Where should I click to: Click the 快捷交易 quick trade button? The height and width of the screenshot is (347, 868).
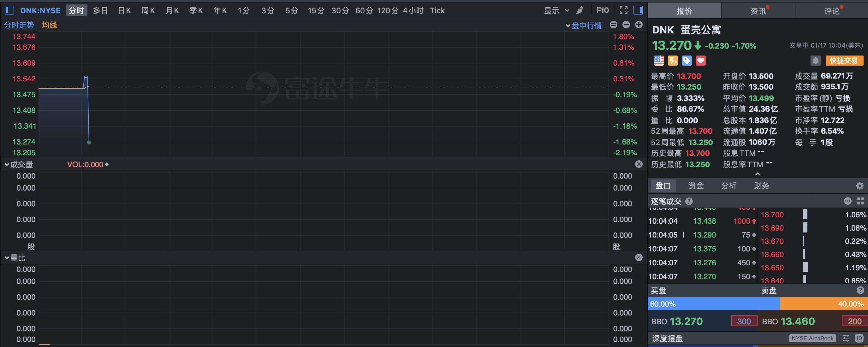pyautogui.click(x=844, y=61)
